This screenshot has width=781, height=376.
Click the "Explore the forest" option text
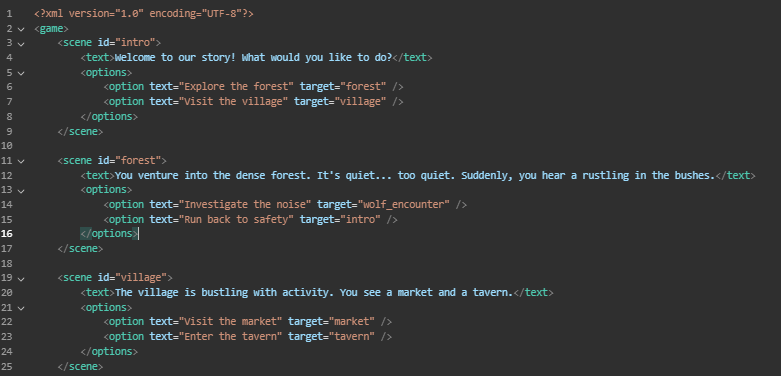click(x=236, y=87)
